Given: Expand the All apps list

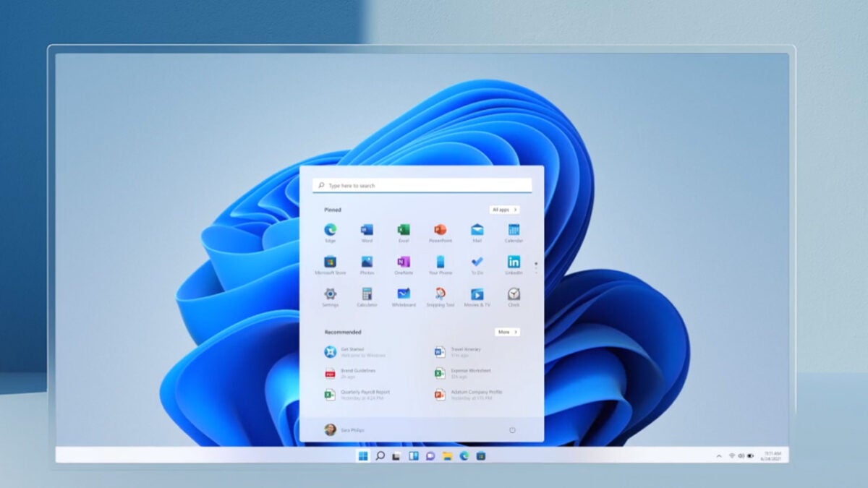Looking at the screenshot, I should click(x=504, y=210).
